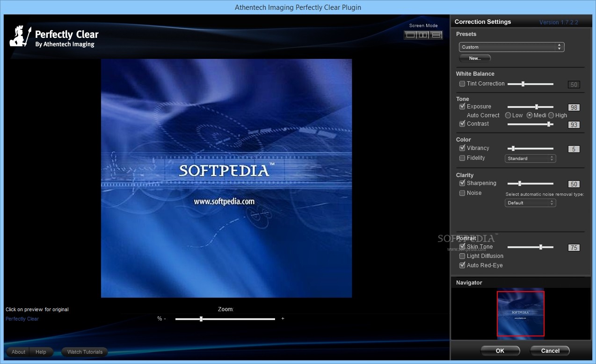This screenshot has height=364, width=596.
Task: Click the Tint Correction slider
Action: coord(531,84)
